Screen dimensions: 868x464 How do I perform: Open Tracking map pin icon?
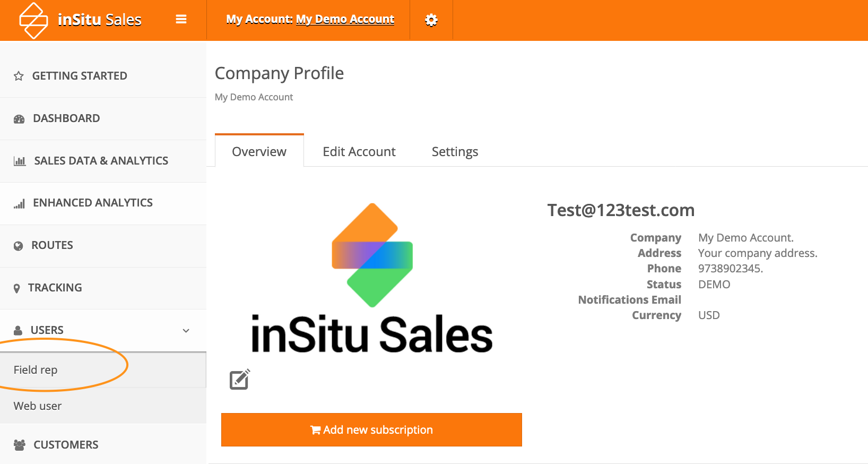(17, 288)
